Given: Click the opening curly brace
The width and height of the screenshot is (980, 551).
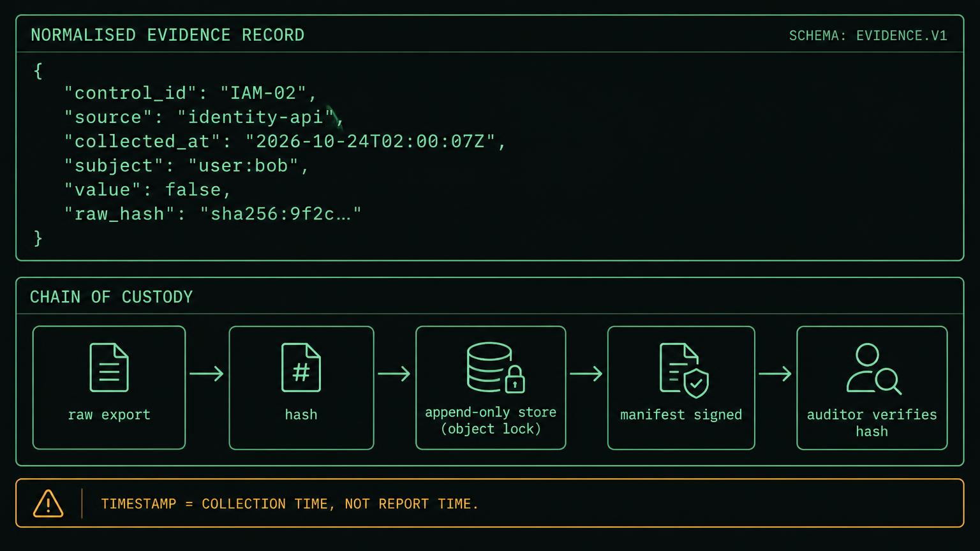Looking at the screenshot, I should (38, 70).
